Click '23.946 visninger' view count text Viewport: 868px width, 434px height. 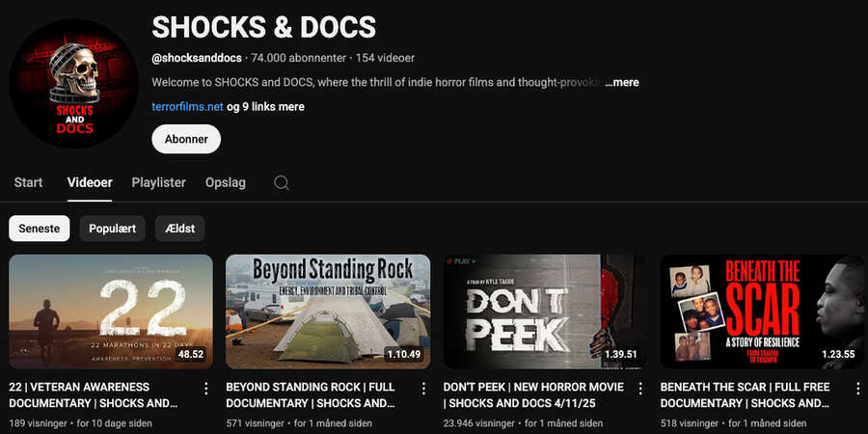click(479, 423)
